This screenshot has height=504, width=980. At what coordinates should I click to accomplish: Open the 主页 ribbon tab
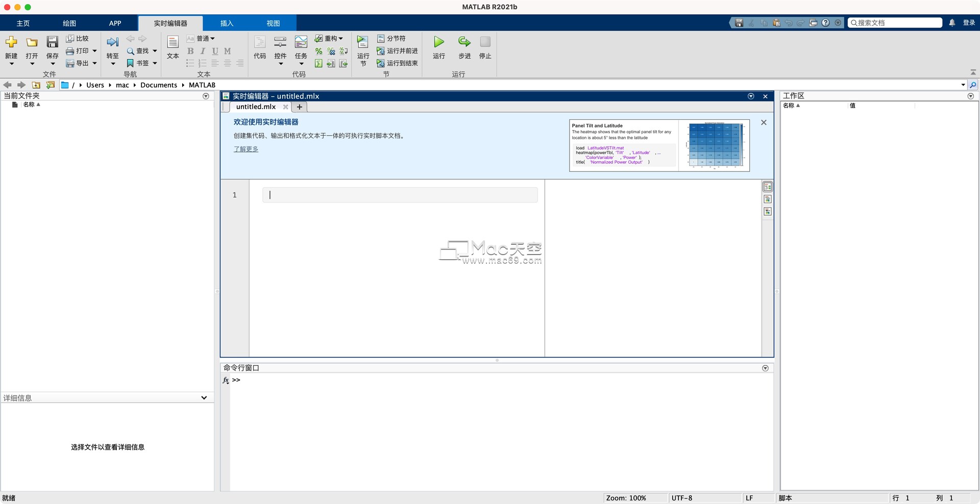(23, 23)
